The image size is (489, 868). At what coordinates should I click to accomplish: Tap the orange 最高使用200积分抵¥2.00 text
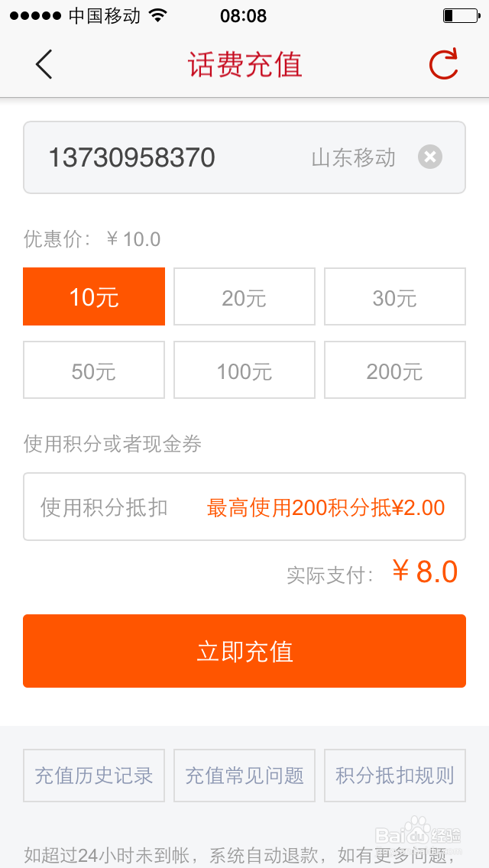[x=325, y=507]
